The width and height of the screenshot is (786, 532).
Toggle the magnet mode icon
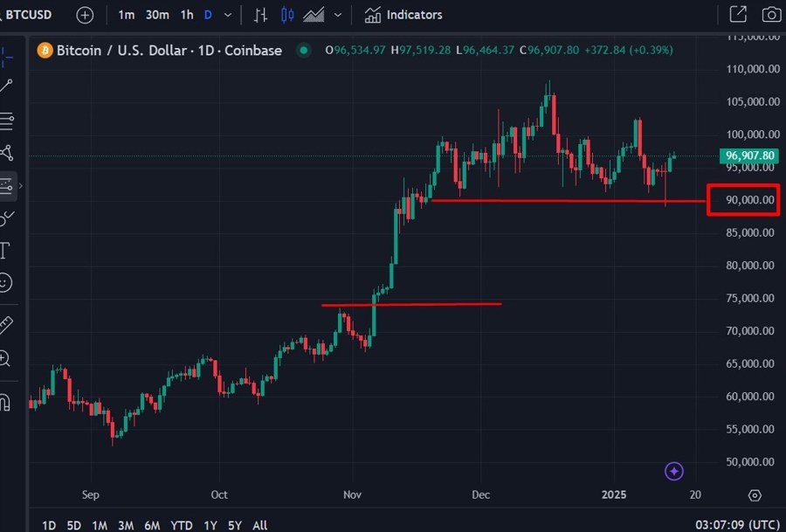(x=5, y=403)
